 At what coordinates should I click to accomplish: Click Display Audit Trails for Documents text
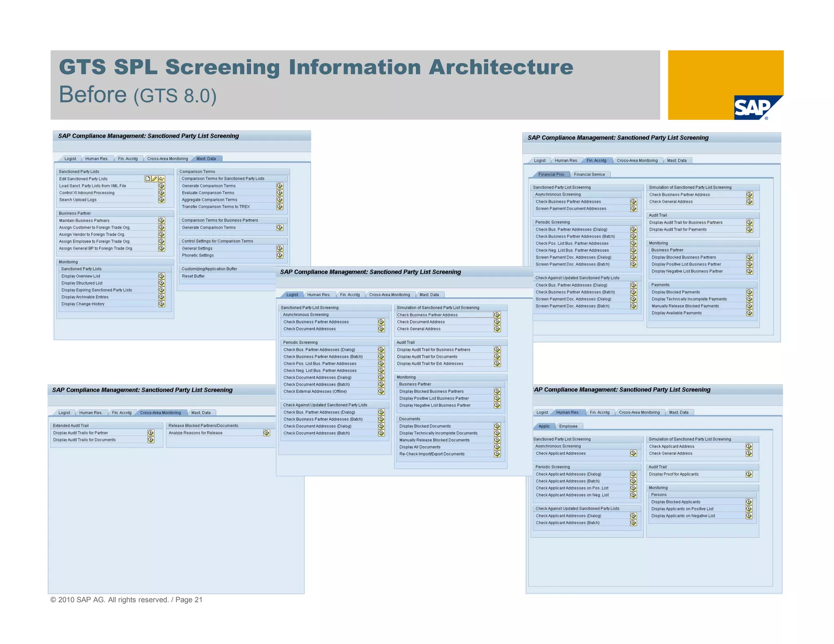click(84, 440)
